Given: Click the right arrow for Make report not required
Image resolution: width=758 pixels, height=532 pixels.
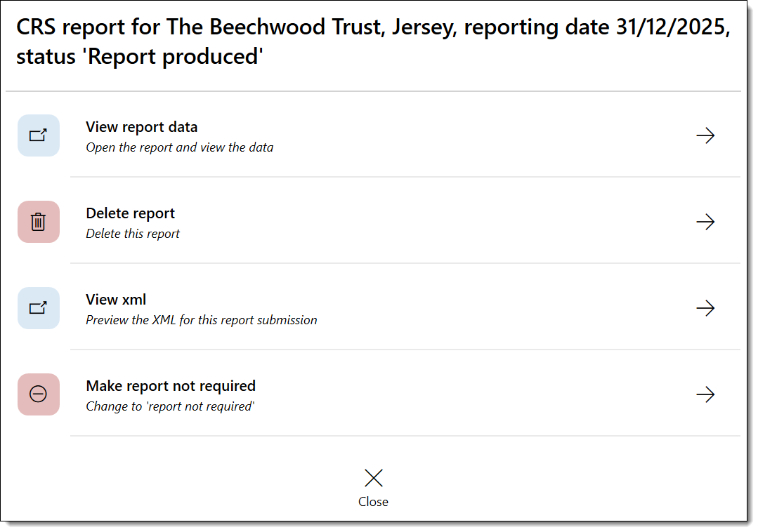Looking at the screenshot, I should (x=705, y=394).
